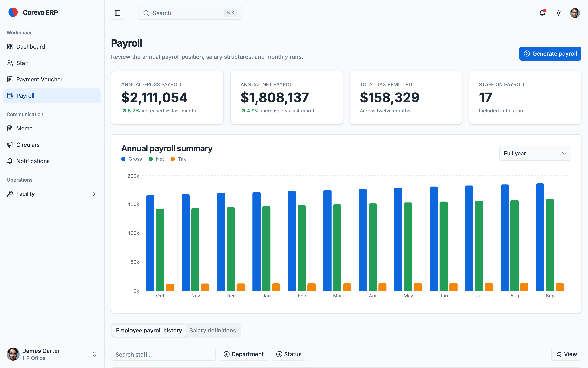Expand the Facility submenu chevron
Image resolution: width=588 pixels, height=368 pixels.
(94, 194)
